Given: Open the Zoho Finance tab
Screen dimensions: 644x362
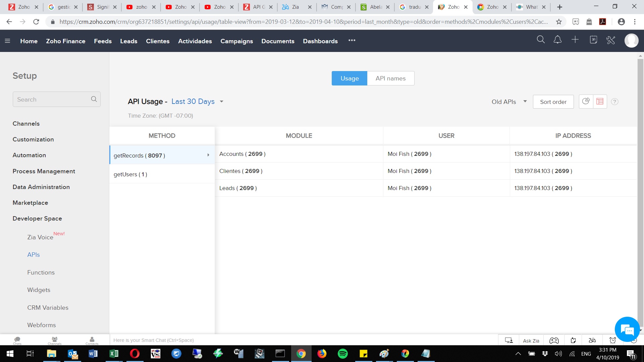Looking at the screenshot, I should tap(66, 41).
